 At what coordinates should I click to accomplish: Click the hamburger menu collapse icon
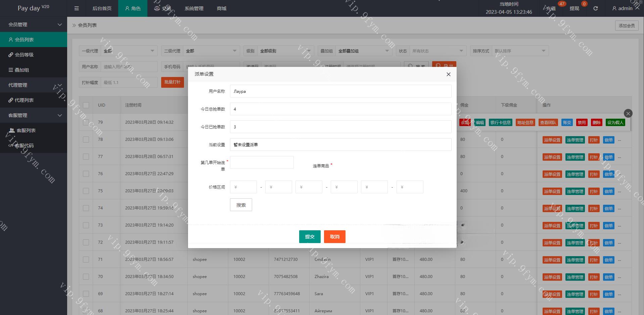pyautogui.click(x=77, y=8)
